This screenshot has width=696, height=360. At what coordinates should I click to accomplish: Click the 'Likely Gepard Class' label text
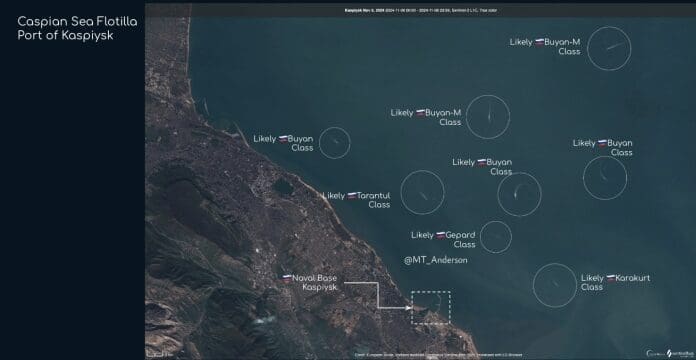point(443,240)
